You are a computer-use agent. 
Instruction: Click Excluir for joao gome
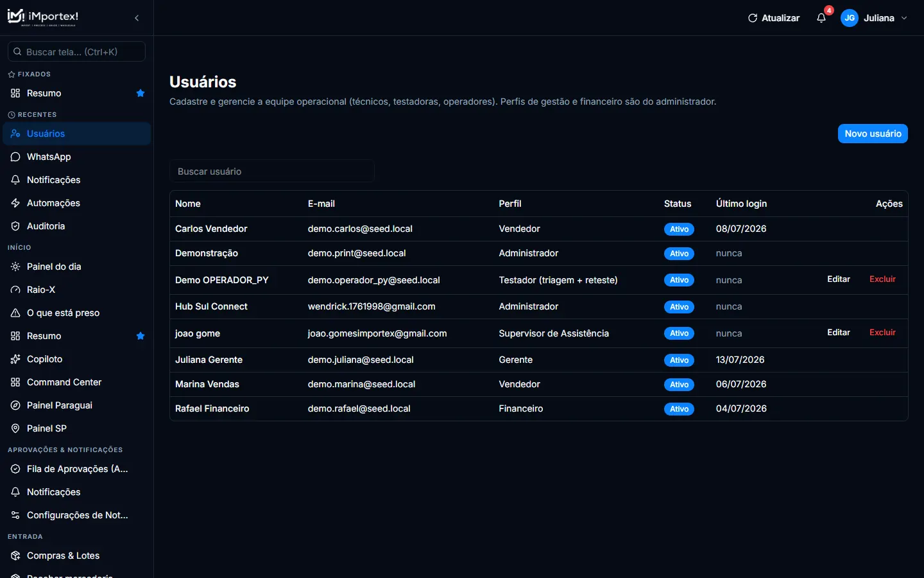[x=882, y=333]
